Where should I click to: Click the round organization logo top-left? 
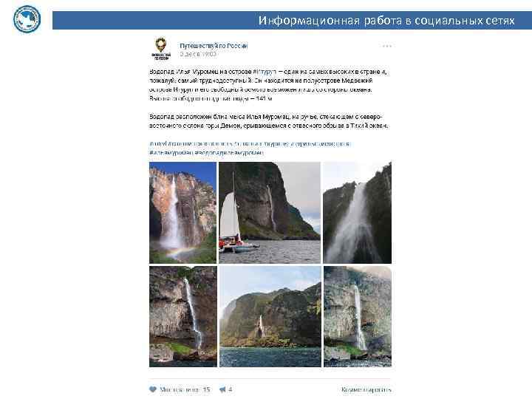[x=27, y=19]
